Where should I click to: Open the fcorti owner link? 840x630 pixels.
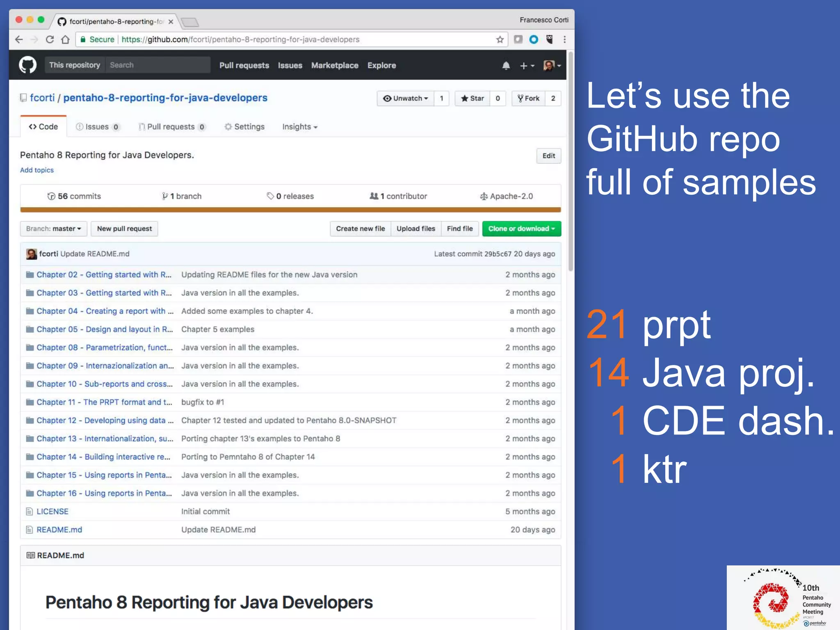click(42, 98)
